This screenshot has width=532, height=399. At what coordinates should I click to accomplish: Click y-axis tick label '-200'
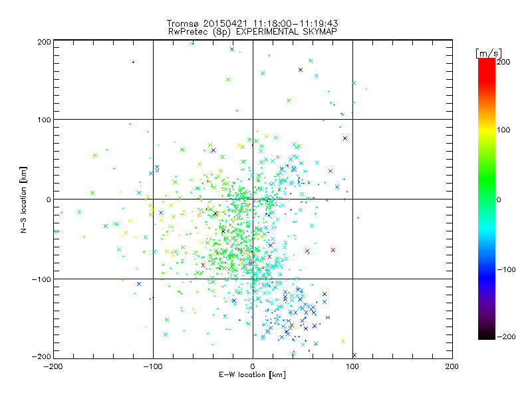click(41, 357)
